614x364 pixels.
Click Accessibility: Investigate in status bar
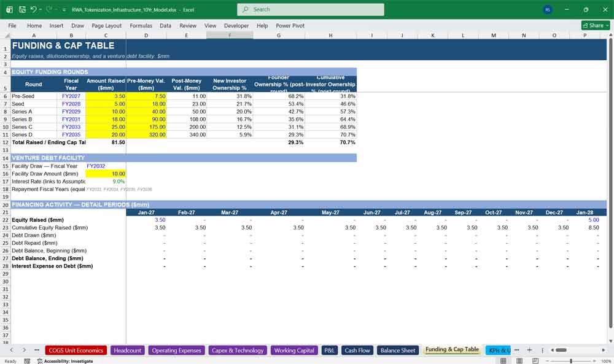coord(65,361)
